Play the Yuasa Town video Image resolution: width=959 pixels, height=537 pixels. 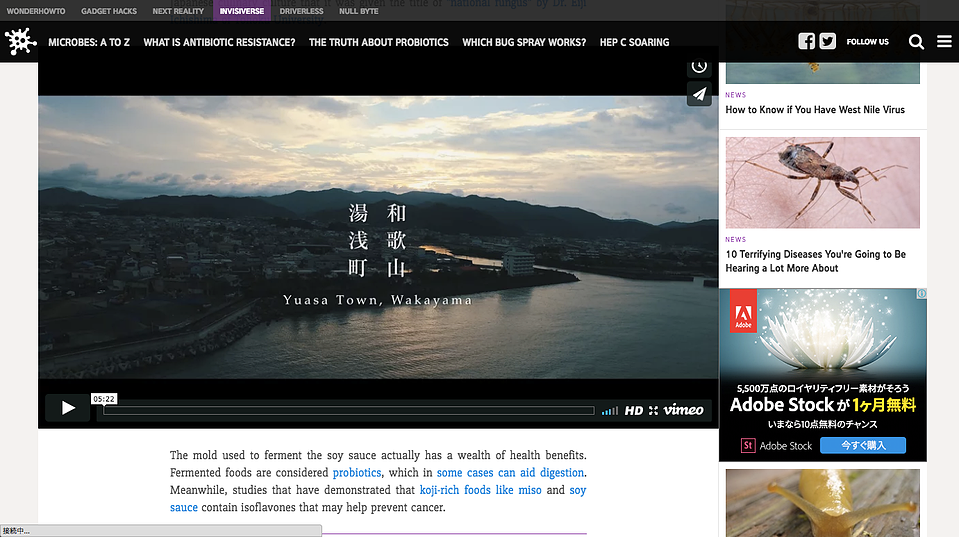[68, 408]
